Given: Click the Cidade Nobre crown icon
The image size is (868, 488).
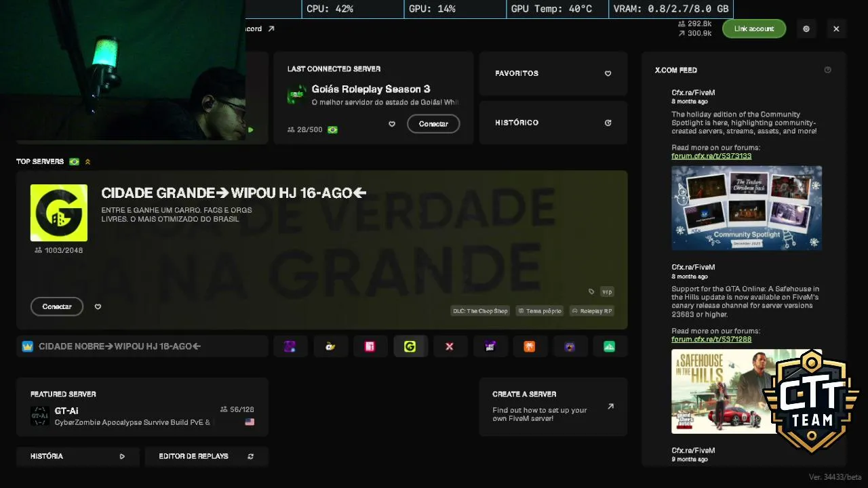Looking at the screenshot, I should click(28, 346).
